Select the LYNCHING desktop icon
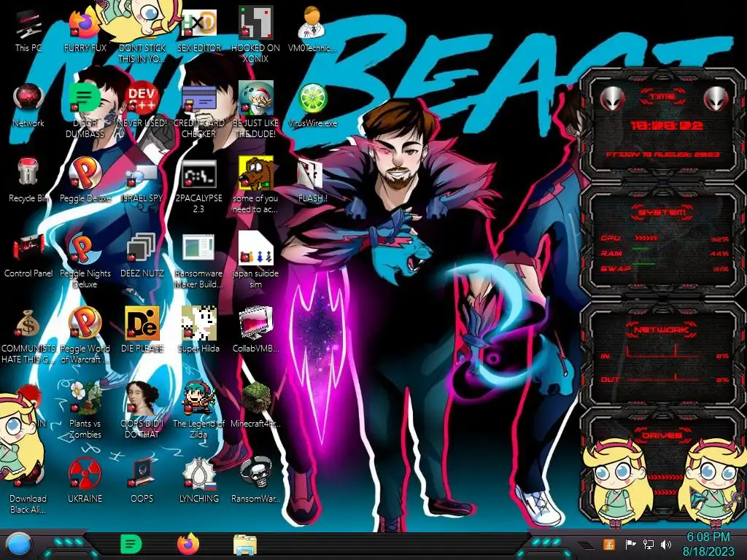Viewport: 747px width, 560px height. point(198,473)
